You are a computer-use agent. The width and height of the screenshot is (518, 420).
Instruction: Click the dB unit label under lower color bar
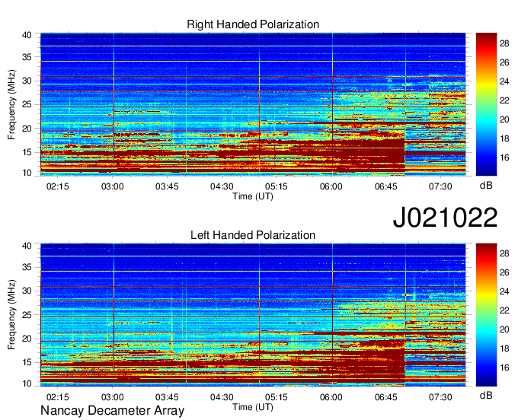pos(486,395)
